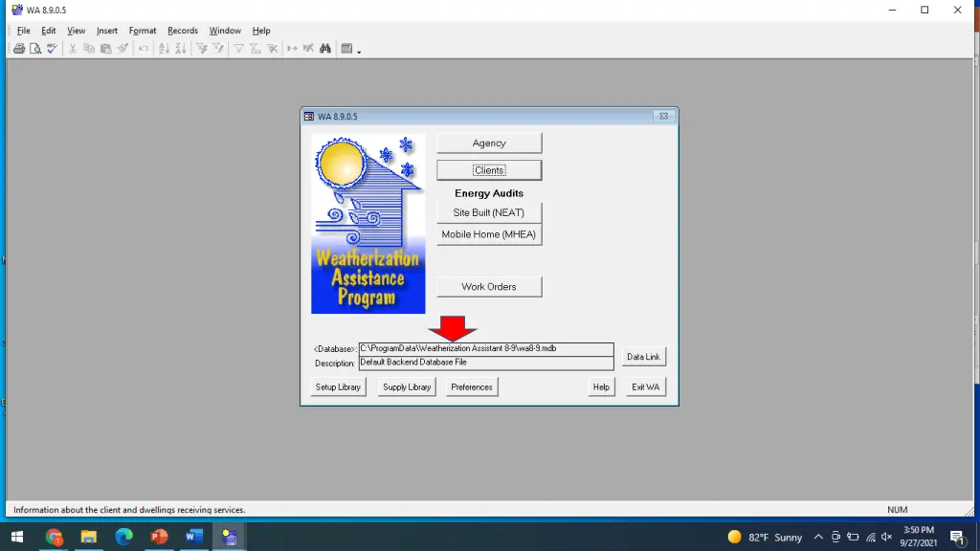980x551 pixels.
Task: Open the Insert menu
Action: click(107, 30)
